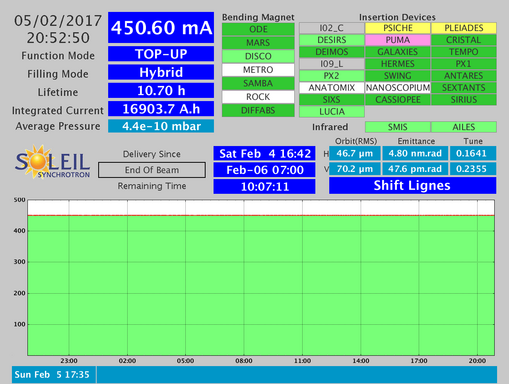Click the NANOSCOPIUM insertion device box
Screen dimensions: 509x384
pos(398,88)
